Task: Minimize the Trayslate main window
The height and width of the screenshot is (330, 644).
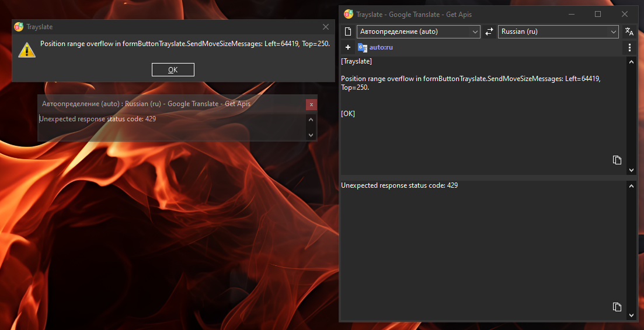Action: 571,15
